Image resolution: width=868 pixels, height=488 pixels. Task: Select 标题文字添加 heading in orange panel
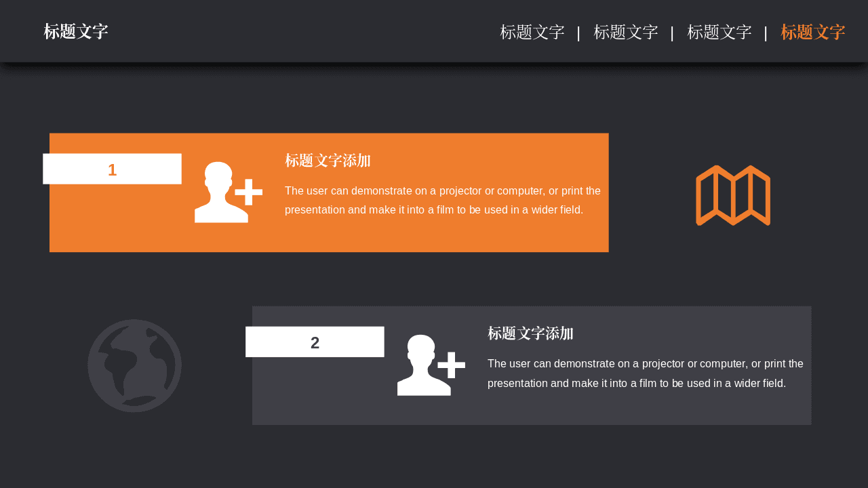pyautogui.click(x=328, y=161)
